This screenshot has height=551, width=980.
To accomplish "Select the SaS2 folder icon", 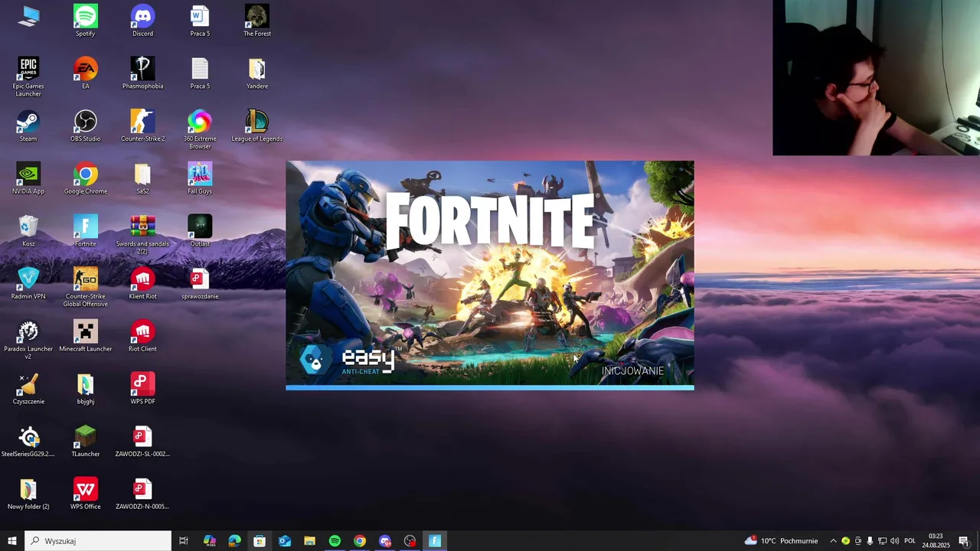I will 142,178.
